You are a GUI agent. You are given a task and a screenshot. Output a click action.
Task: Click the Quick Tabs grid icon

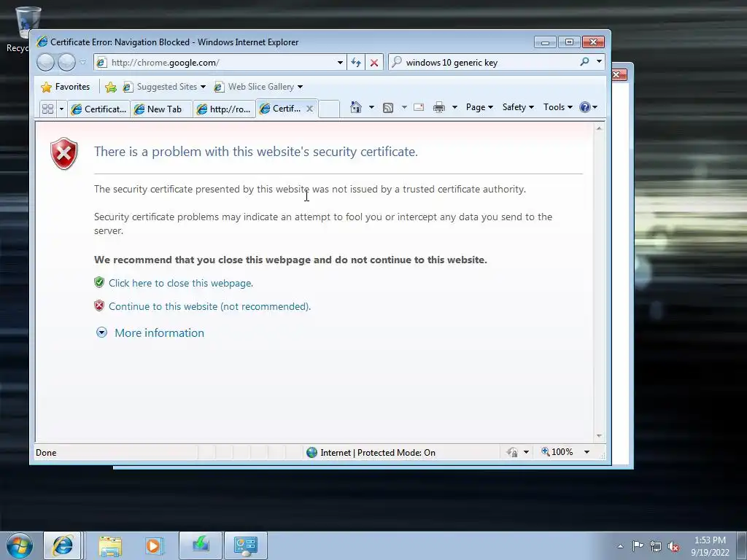coord(47,109)
